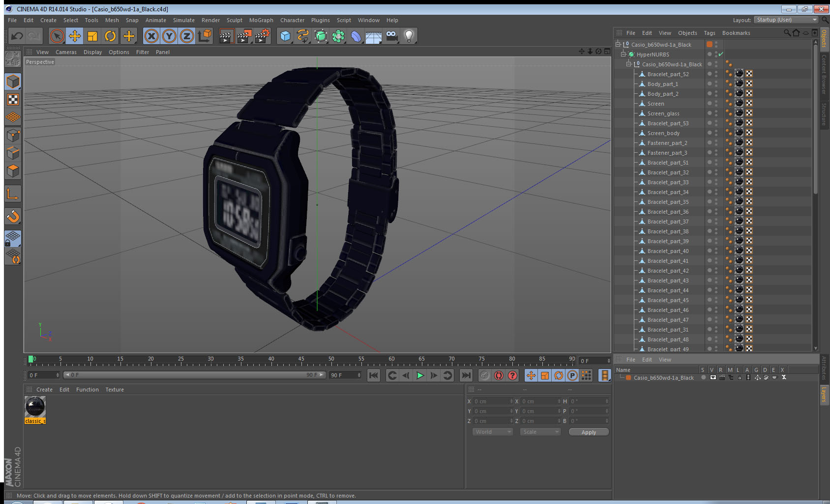
Task: Switch to Texture mode in left toolbar
Action: pos(13,100)
